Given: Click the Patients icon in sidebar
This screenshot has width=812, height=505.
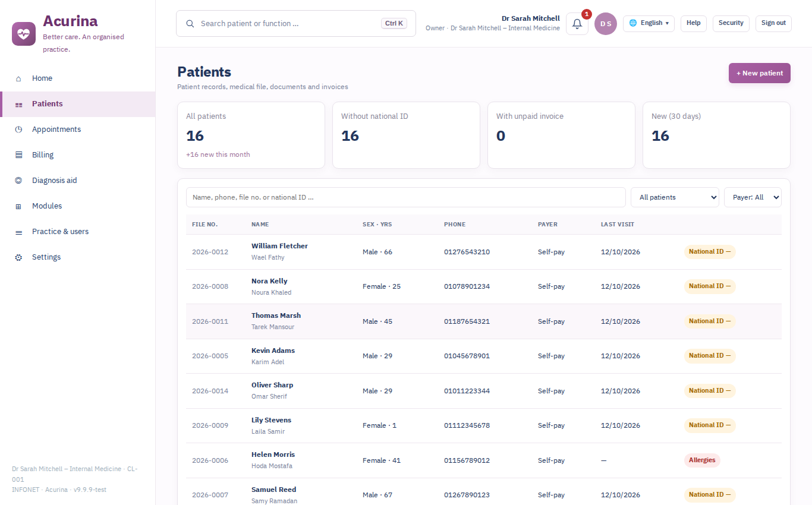Looking at the screenshot, I should click(x=18, y=104).
